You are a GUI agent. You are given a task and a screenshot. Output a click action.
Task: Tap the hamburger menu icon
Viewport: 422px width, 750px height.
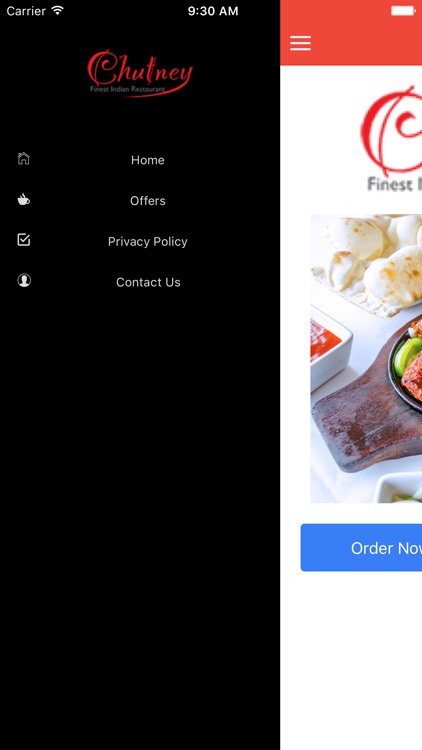(300, 43)
